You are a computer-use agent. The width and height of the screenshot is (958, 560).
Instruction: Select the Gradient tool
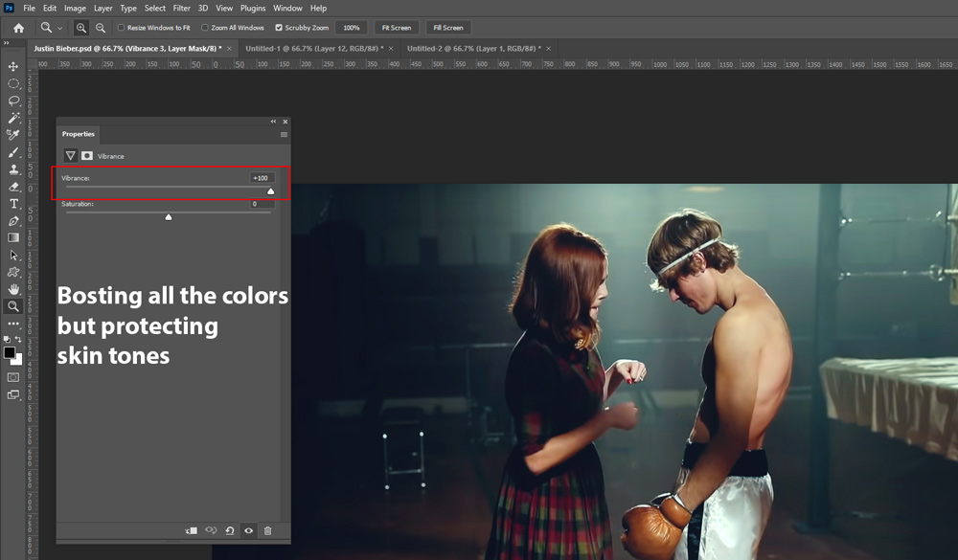coord(12,238)
